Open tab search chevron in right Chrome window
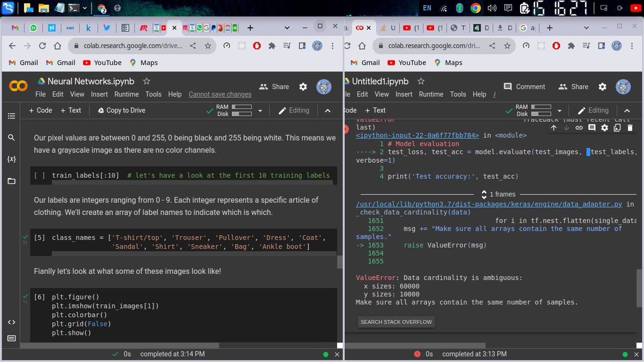The width and height of the screenshot is (644, 362). pyautogui.click(x=586, y=28)
